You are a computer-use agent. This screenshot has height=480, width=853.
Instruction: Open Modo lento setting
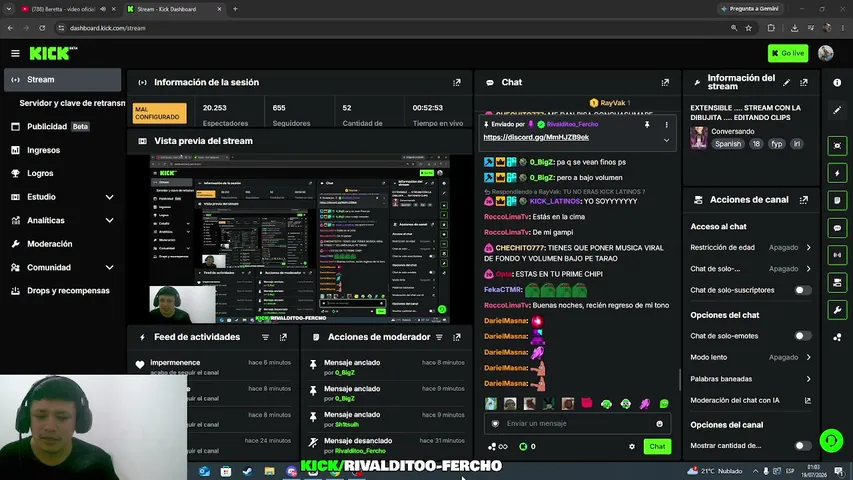pyautogui.click(x=751, y=358)
